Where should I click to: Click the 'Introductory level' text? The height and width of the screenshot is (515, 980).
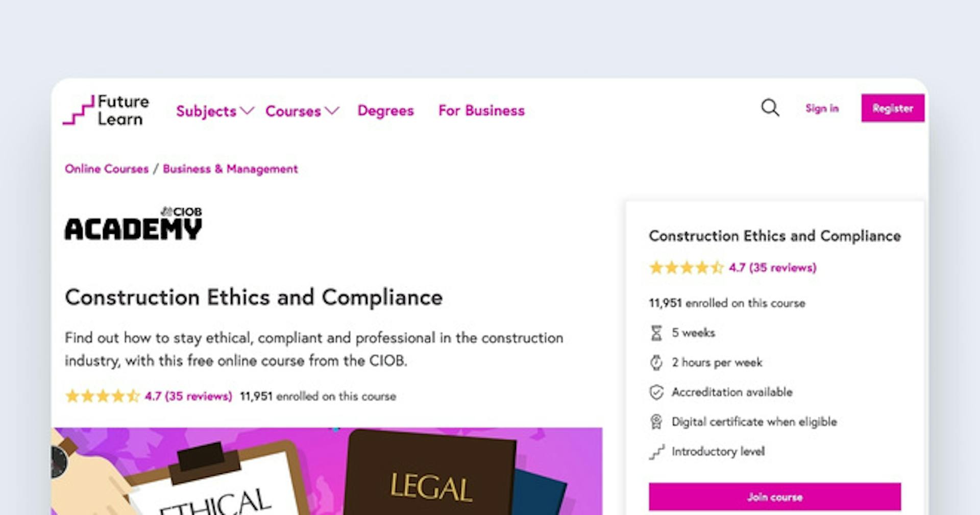tap(718, 452)
